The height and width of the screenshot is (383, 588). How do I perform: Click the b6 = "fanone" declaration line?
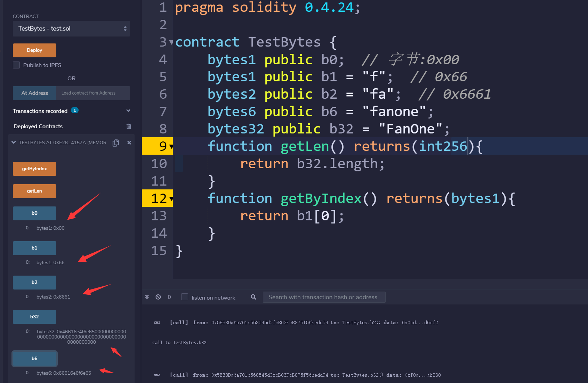click(320, 112)
